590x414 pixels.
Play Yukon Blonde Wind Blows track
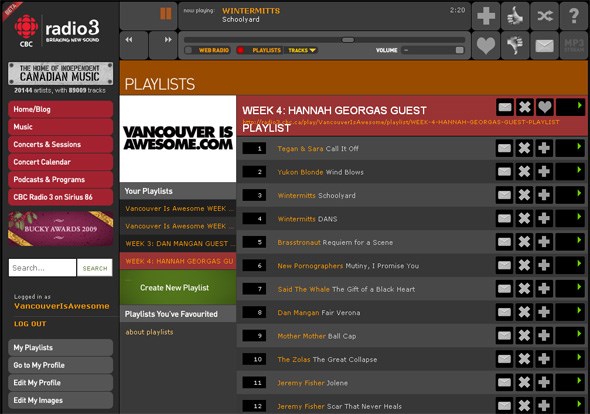click(x=570, y=172)
